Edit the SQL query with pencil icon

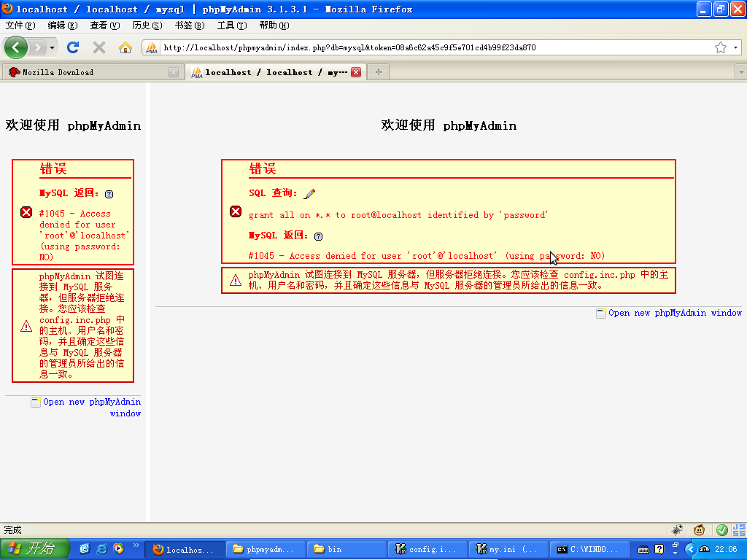(x=309, y=193)
